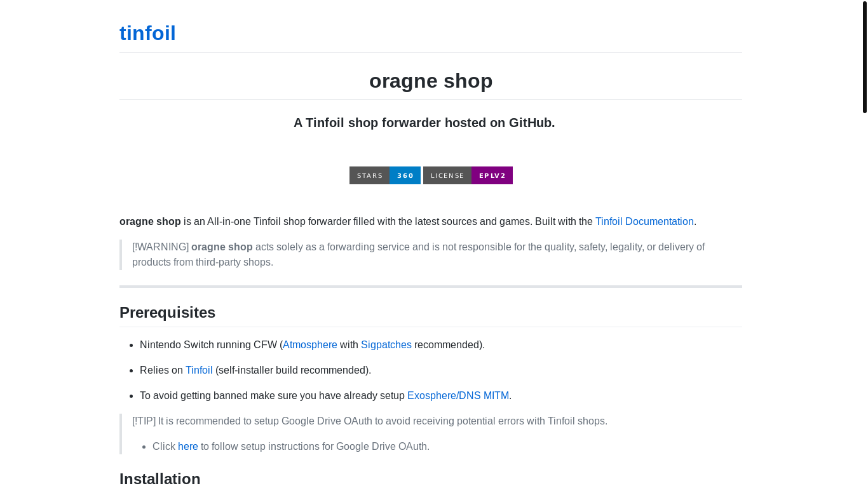Open the Sigpatches link
The width and height of the screenshot is (868, 488).
386,344
